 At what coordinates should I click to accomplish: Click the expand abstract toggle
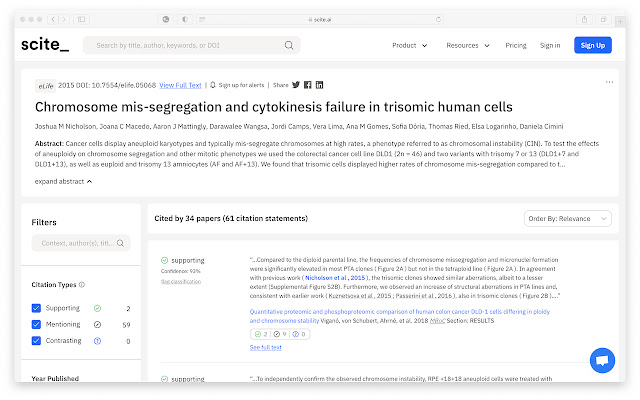coord(63,181)
